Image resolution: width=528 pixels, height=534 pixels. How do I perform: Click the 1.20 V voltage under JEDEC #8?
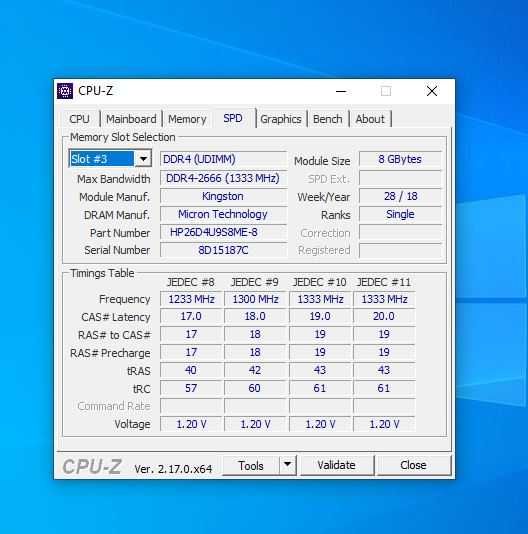click(x=191, y=424)
